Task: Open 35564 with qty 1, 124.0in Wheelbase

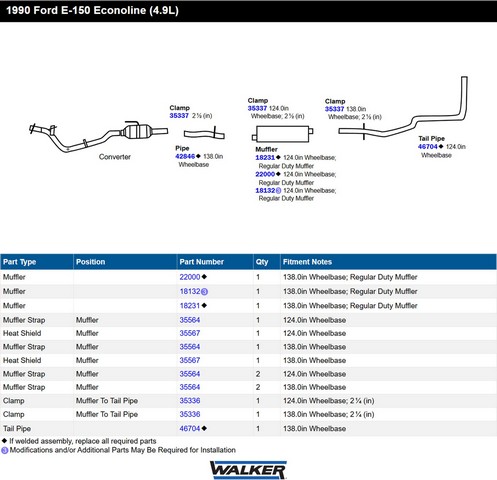Action: [x=190, y=320]
